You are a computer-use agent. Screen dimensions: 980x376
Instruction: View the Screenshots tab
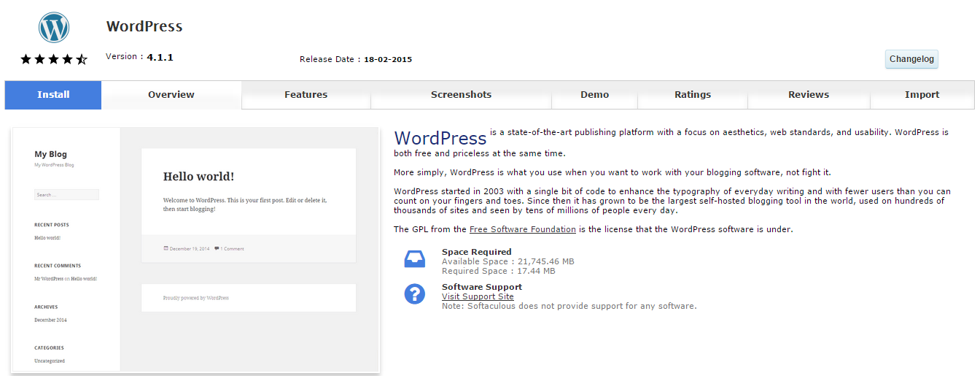(461, 95)
